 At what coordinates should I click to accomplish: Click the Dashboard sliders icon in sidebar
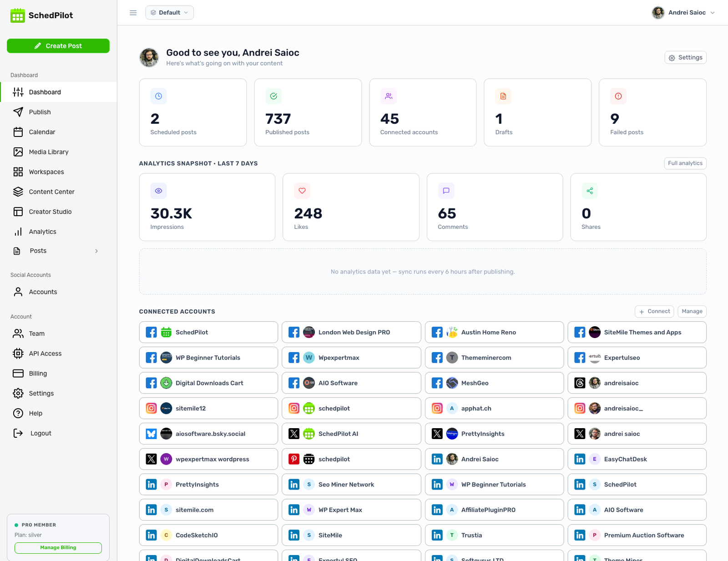(18, 92)
